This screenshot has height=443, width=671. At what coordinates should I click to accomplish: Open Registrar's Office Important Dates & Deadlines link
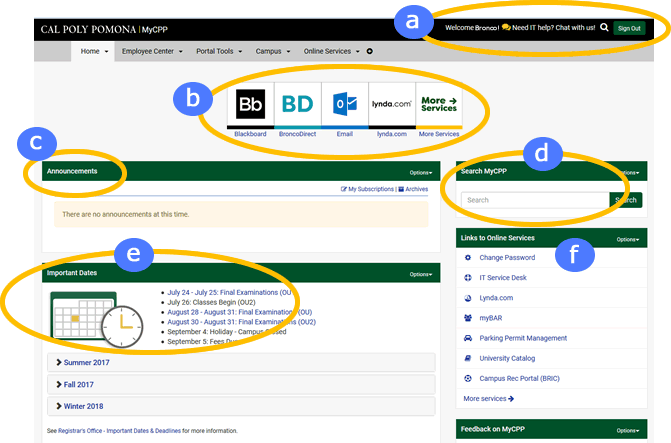(x=119, y=431)
